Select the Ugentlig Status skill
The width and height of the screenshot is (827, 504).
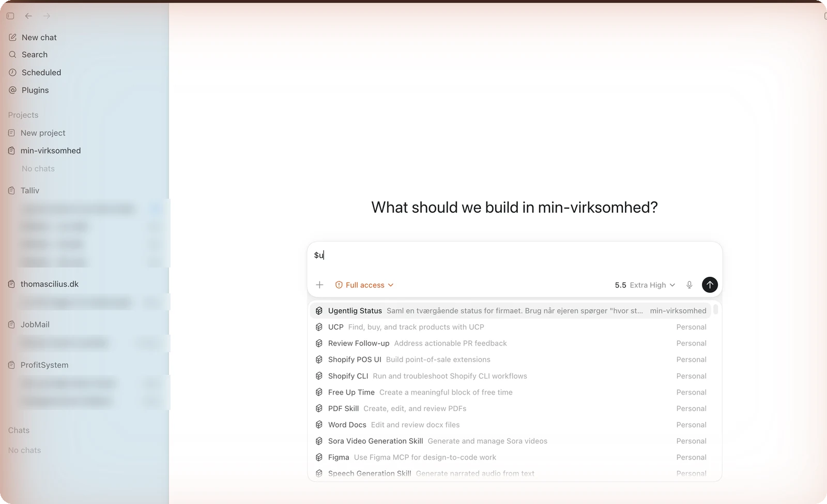(x=511, y=310)
